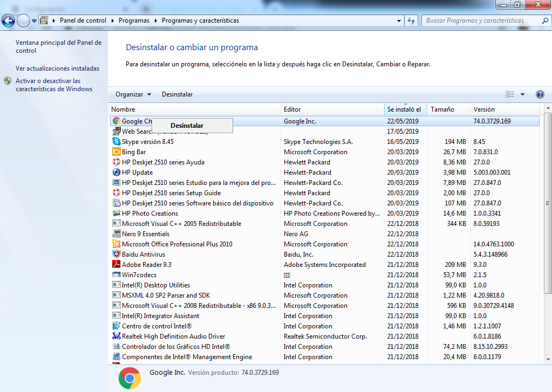
Task: Sort by the Editor column header
Action: click(x=332, y=109)
